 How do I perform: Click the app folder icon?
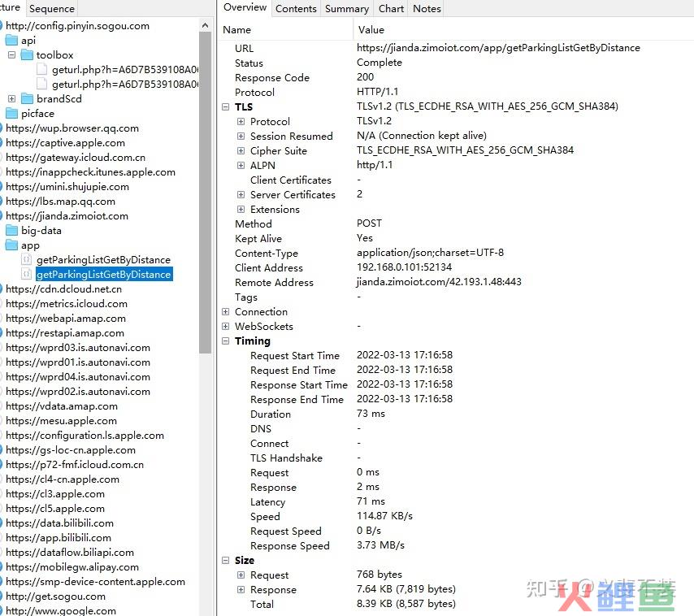[11, 245]
